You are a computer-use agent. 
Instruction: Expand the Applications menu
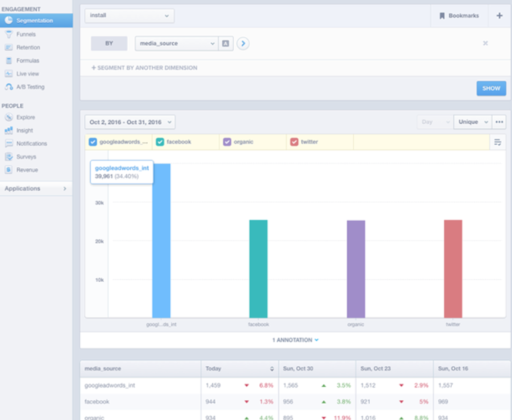pos(36,189)
